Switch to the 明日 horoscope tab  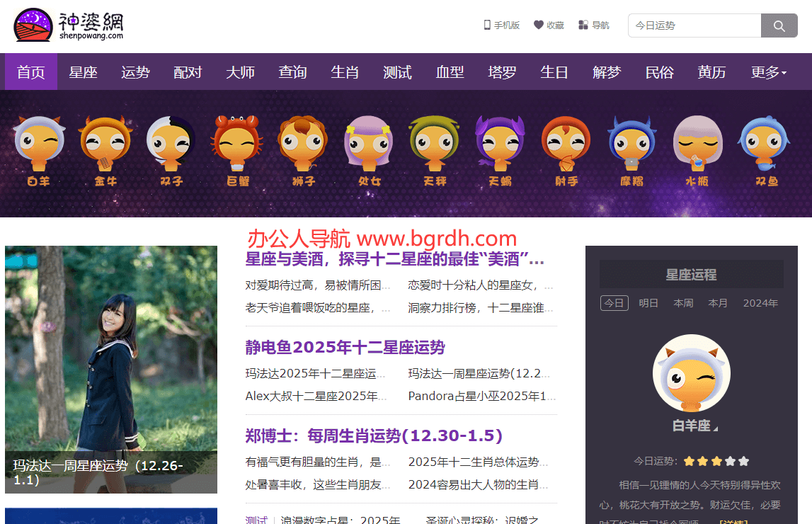click(x=648, y=302)
